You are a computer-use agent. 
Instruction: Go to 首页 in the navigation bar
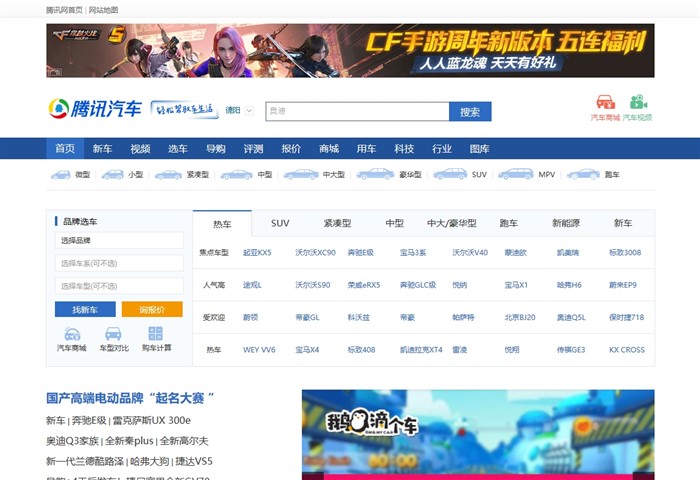click(x=65, y=149)
